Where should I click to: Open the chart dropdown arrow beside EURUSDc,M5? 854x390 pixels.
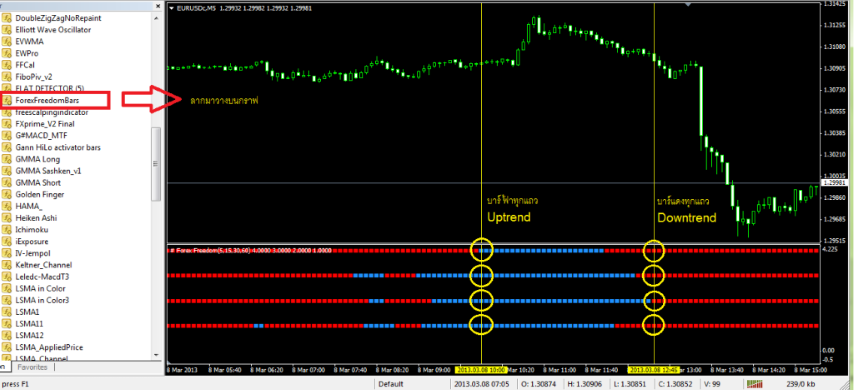click(x=172, y=9)
